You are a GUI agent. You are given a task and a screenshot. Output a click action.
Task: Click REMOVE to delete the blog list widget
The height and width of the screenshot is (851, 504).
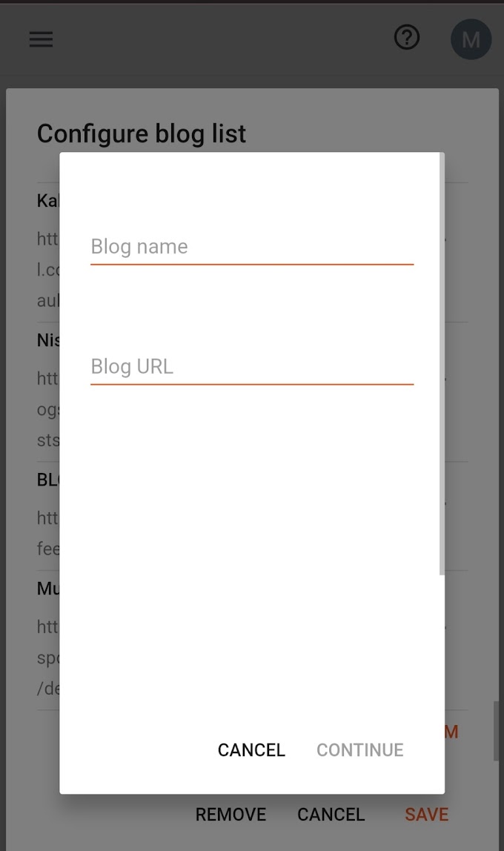click(x=231, y=814)
